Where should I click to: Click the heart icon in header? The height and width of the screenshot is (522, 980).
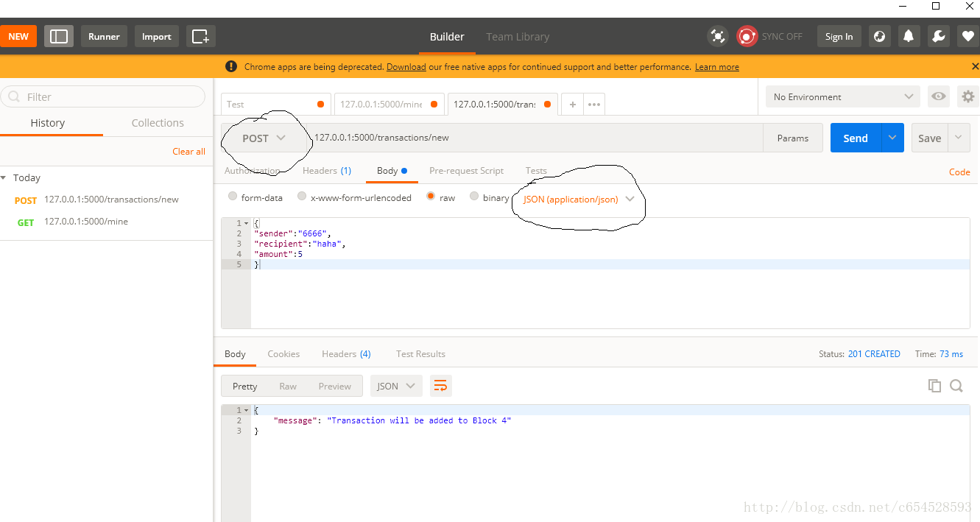(x=968, y=36)
